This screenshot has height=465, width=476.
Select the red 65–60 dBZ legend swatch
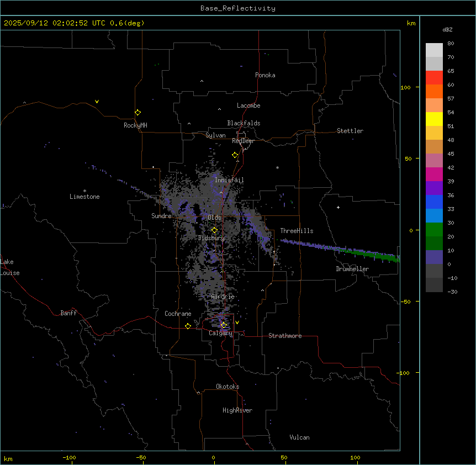[x=434, y=78]
